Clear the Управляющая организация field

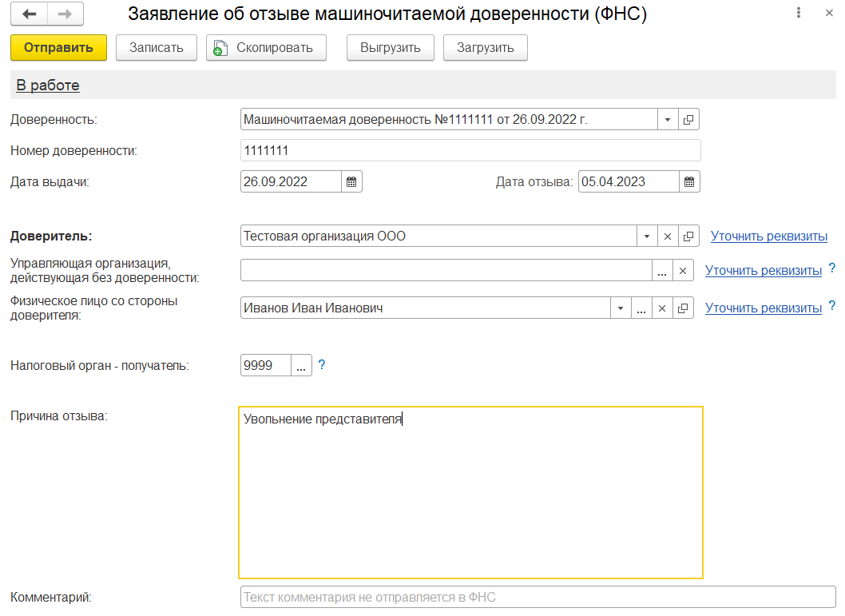pos(683,270)
